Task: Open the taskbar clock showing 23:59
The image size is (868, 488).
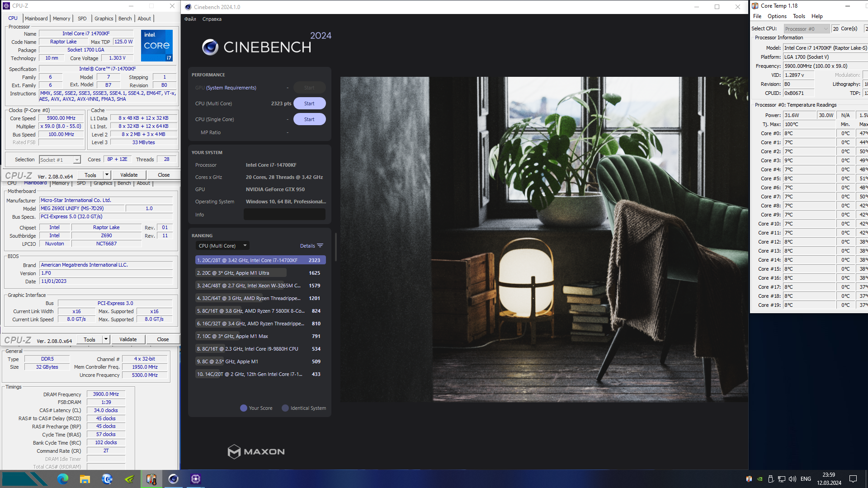Action: (x=829, y=479)
